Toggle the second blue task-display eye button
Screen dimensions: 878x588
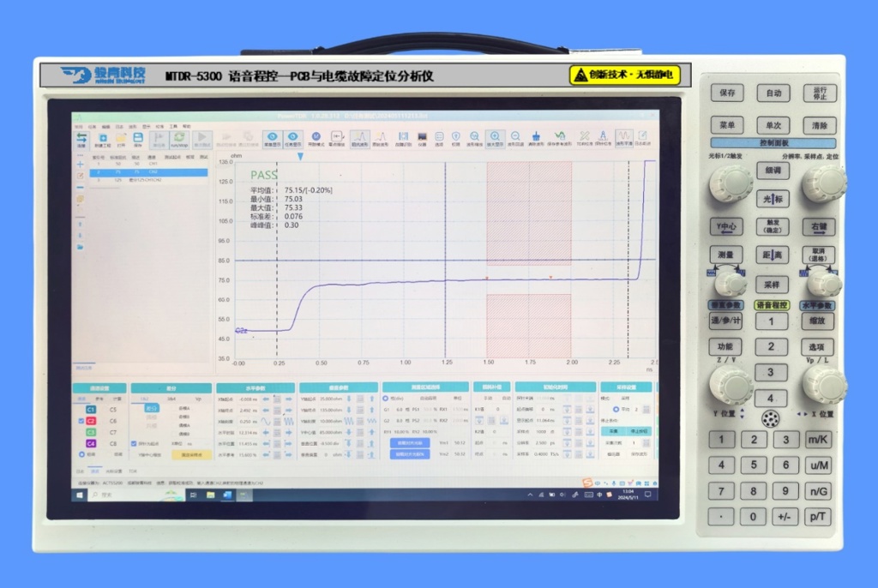coord(292,138)
